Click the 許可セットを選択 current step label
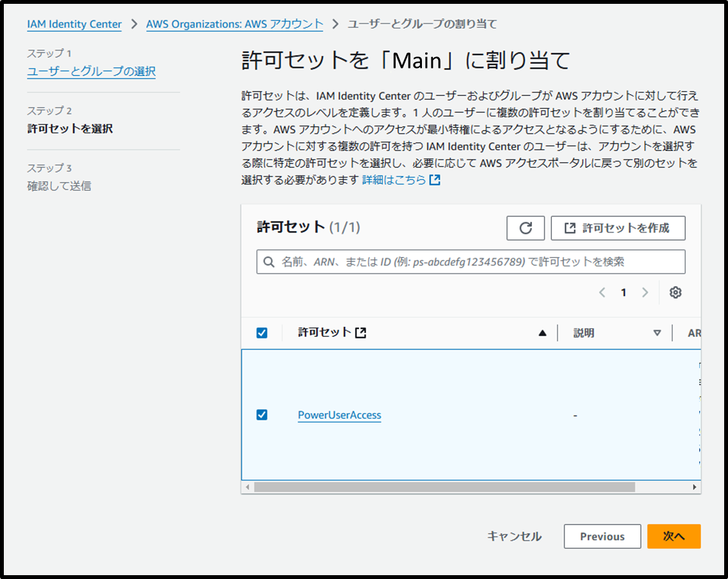This screenshot has width=728, height=579. click(70, 129)
